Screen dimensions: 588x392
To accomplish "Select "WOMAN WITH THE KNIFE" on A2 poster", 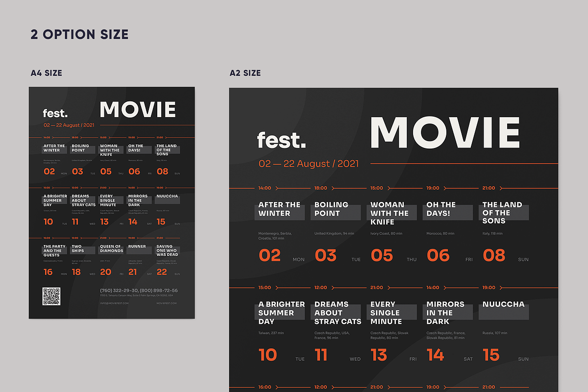I will coord(389,213).
